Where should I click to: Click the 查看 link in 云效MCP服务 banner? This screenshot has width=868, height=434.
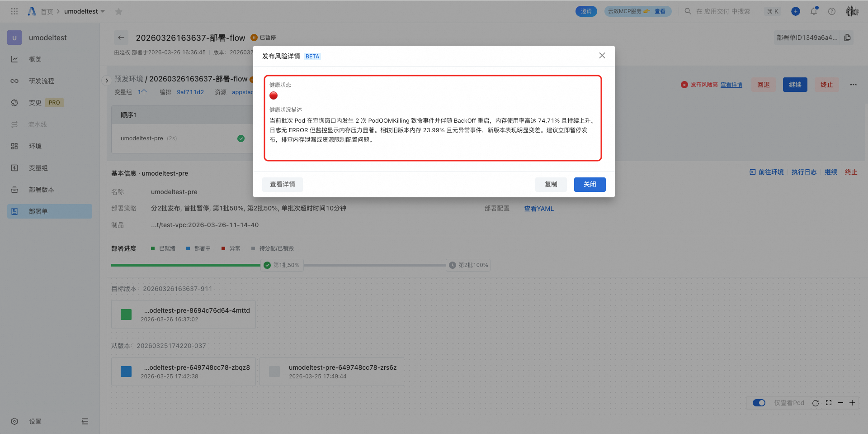click(660, 11)
